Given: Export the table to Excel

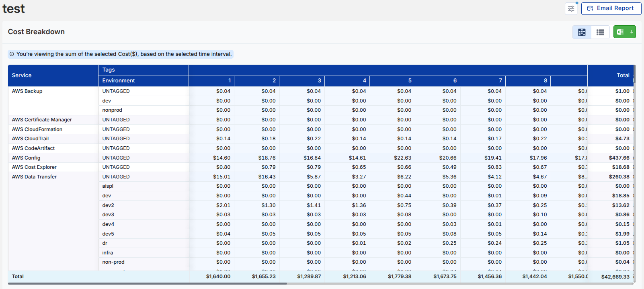Looking at the screenshot, I should pos(620,32).
